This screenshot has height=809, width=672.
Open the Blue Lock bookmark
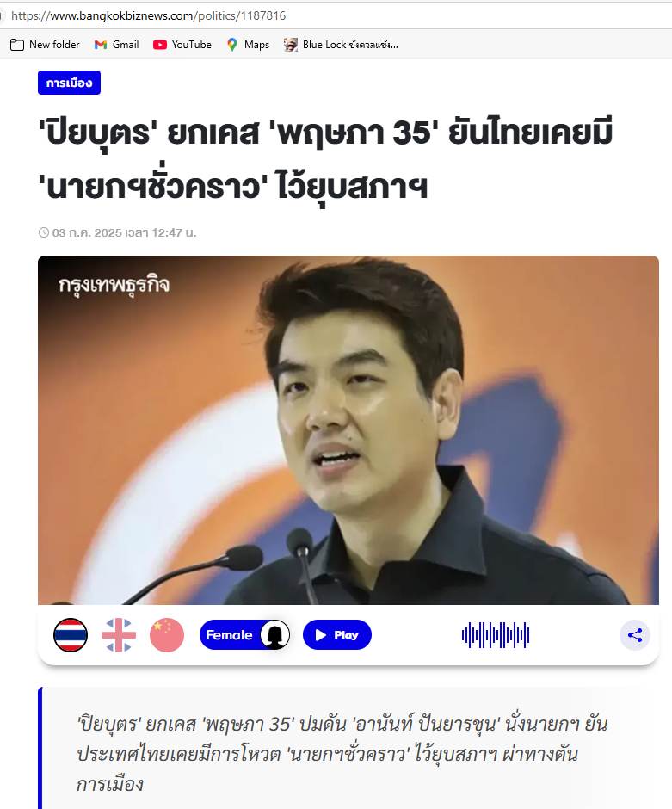coord(341,45)
